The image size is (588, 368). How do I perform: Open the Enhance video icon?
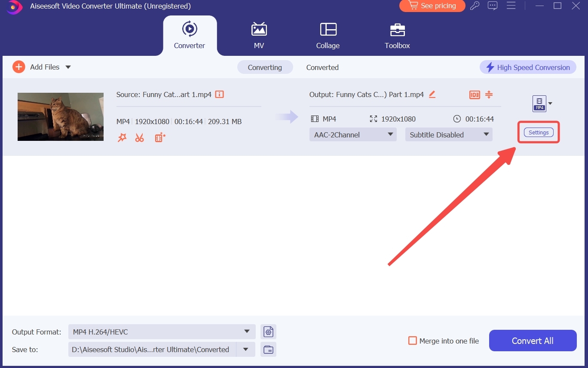tap(160, 137)
